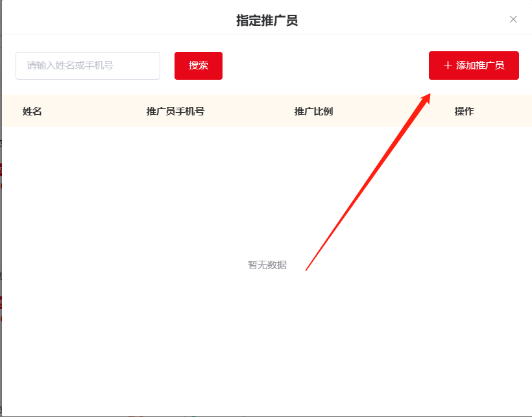Viewport: 532px width, 417px height.
Task: Click the 推广比例 column header
Action: pyautogui.click(x=313, y=111)
